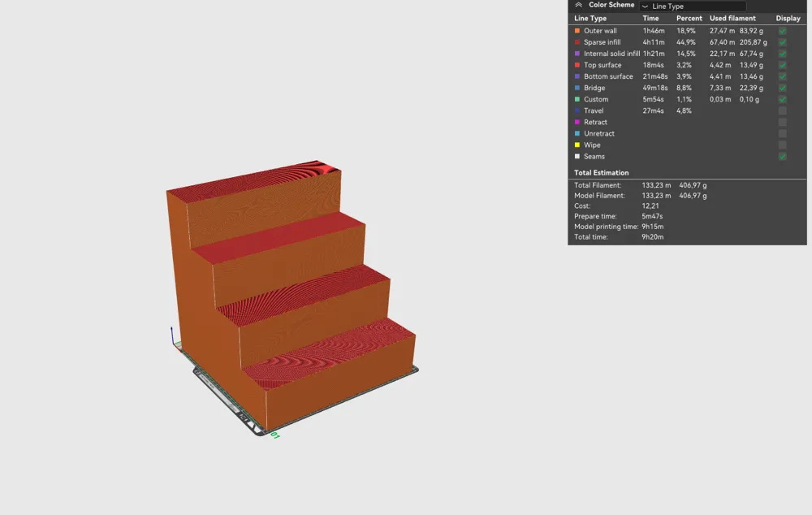Toggle Seams display checkbox
The height and width of the screenshot is (515, 812).
coord(783,157)
